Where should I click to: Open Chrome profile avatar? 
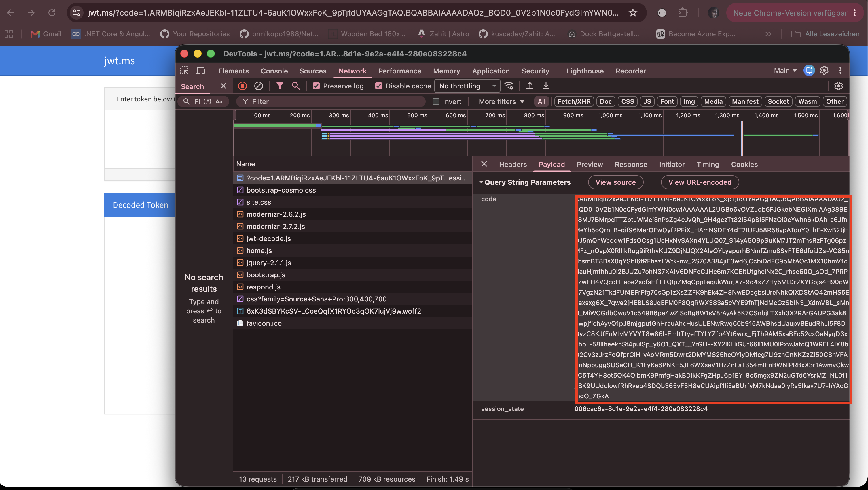coord(713,13)
